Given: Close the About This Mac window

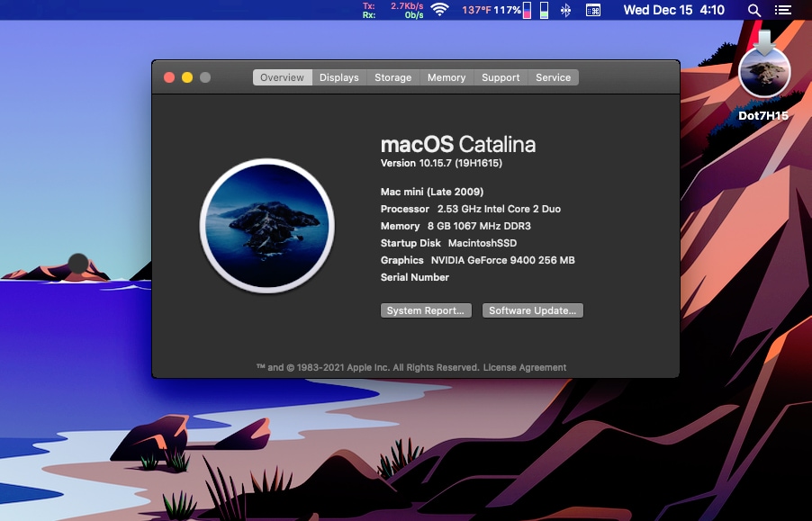Looking at the screenshot, I should [169, 77].
